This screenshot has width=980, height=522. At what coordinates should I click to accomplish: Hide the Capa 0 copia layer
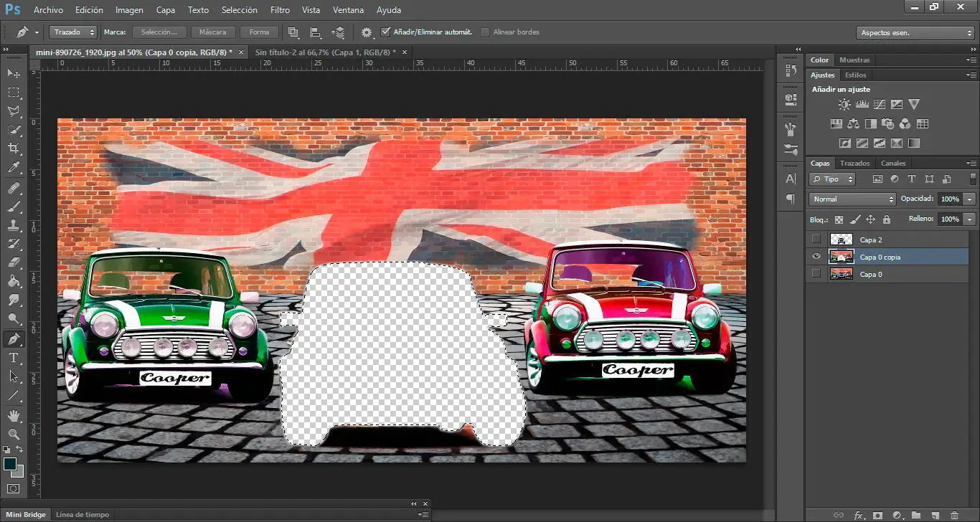[816, 257]
